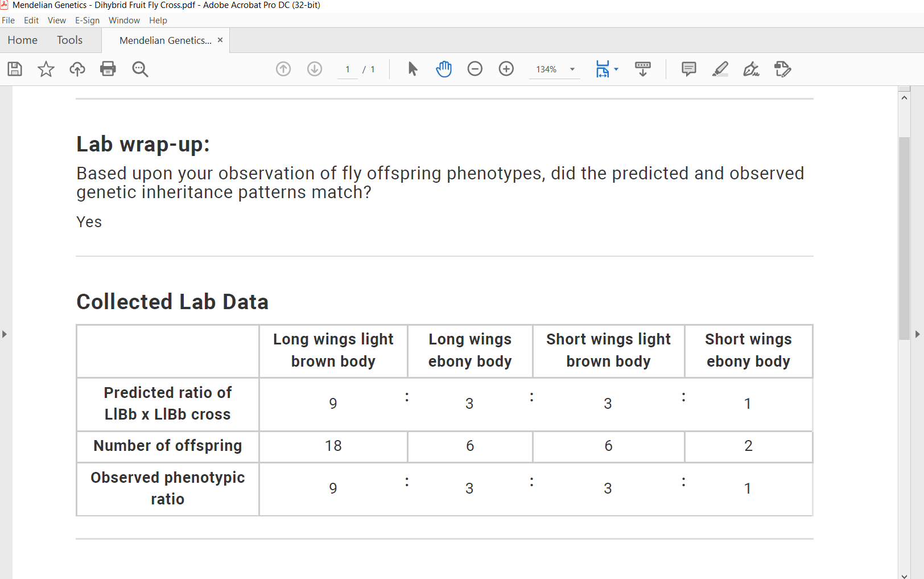Open the 134% zoom level dropdown
This screenshot has height=579, width=924.
click(572, 69)
